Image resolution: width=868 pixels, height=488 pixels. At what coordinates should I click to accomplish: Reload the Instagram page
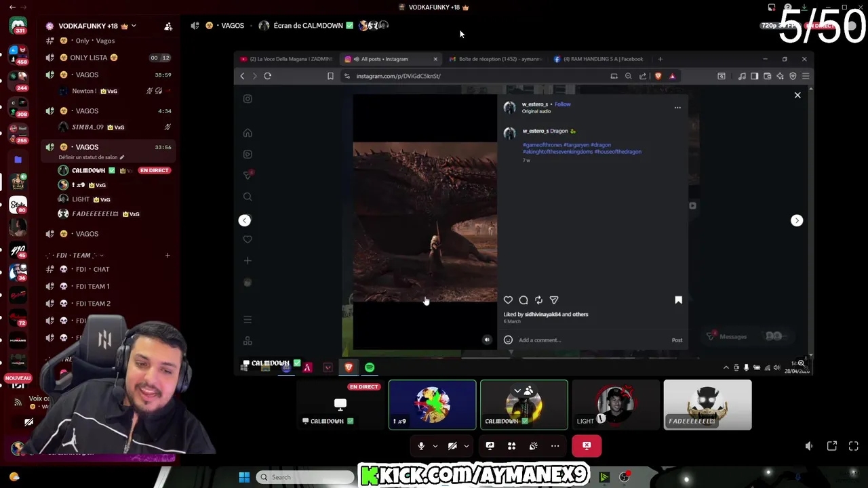268,76
